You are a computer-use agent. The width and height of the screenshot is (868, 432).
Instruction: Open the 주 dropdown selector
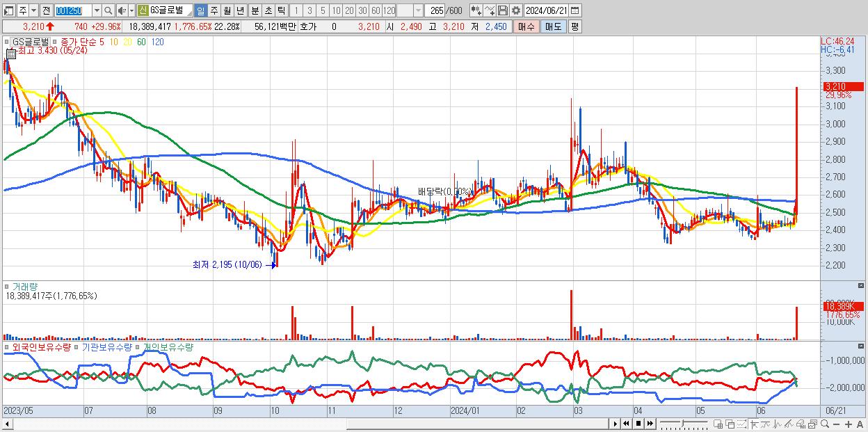(x=33, y=10)
